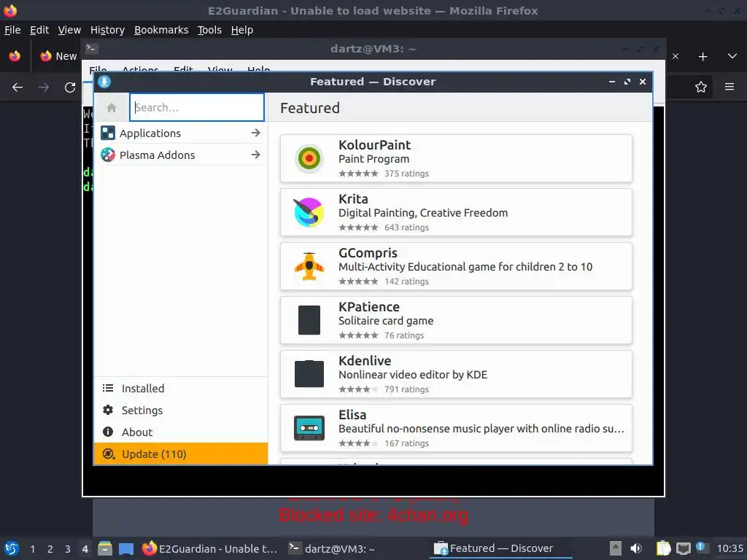The height and width of the screenshot is (560, 747).
Task: Click the Kdenlive app icon
Action: click(x=309, y=374)
